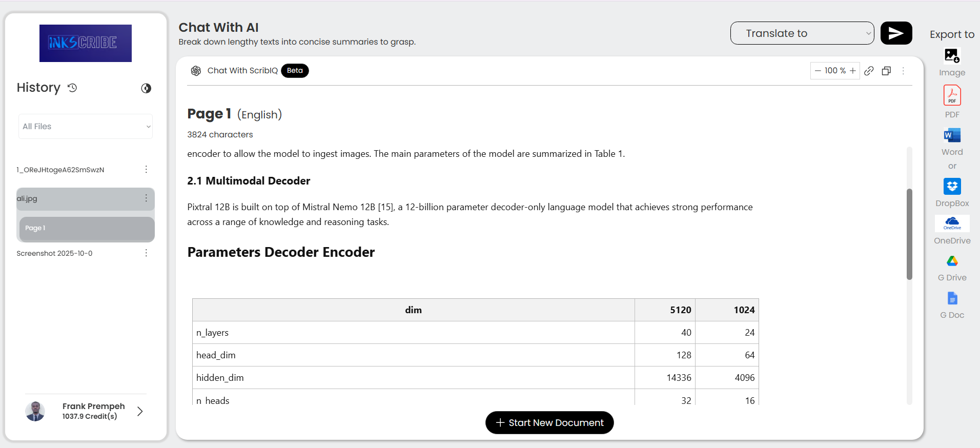
Task: Click the duplicate/copy content icon
Action: pos(886,71)
